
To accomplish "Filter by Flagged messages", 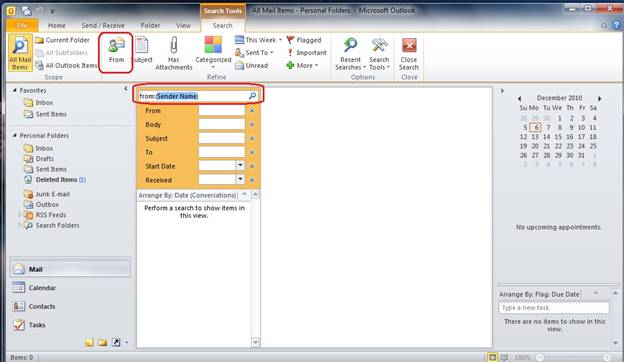I will [304, 40].
